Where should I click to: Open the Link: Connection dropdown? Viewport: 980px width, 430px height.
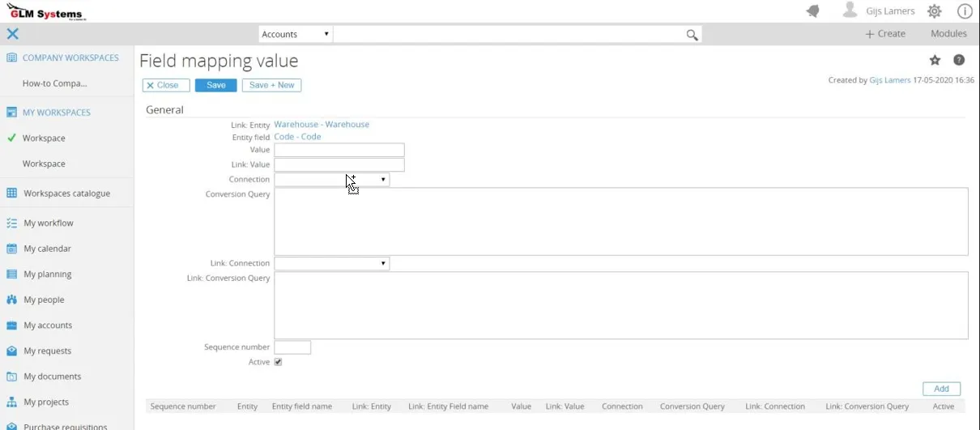pyautogui.click(x=331, y=264)
